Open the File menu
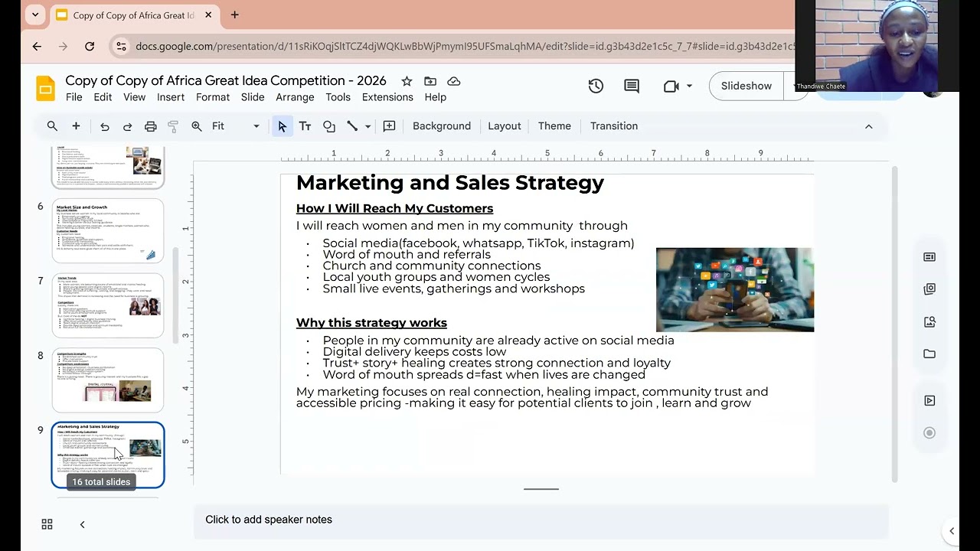 pos(74,97)
